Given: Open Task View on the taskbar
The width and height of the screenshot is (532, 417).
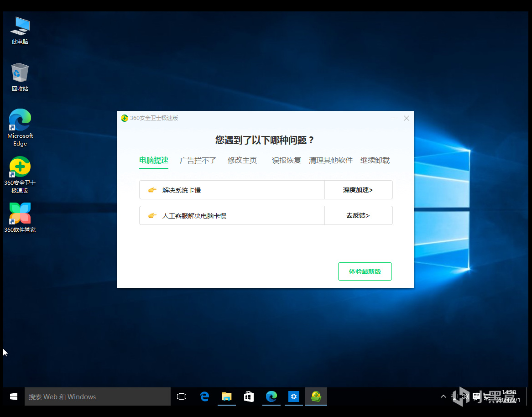Looking at the screenshot, I should click(x=182, y=396).
